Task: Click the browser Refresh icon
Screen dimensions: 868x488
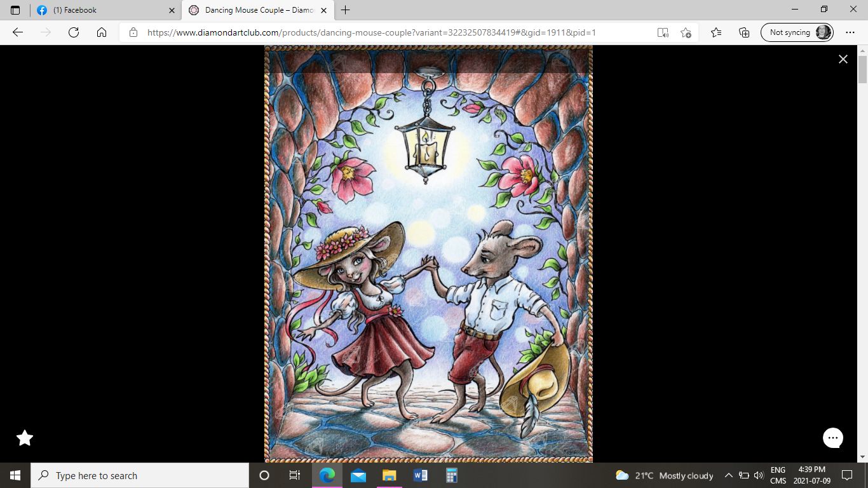Action: tap(74, 32)
